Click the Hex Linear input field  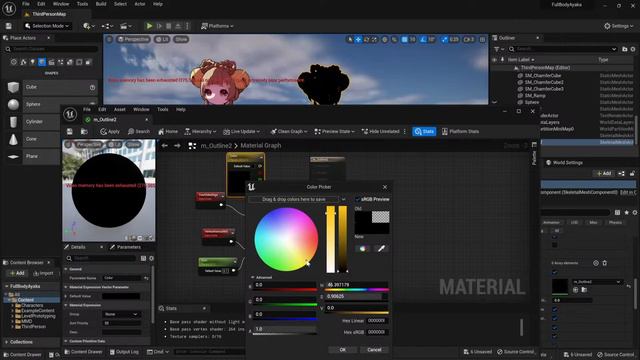[376, 321]
